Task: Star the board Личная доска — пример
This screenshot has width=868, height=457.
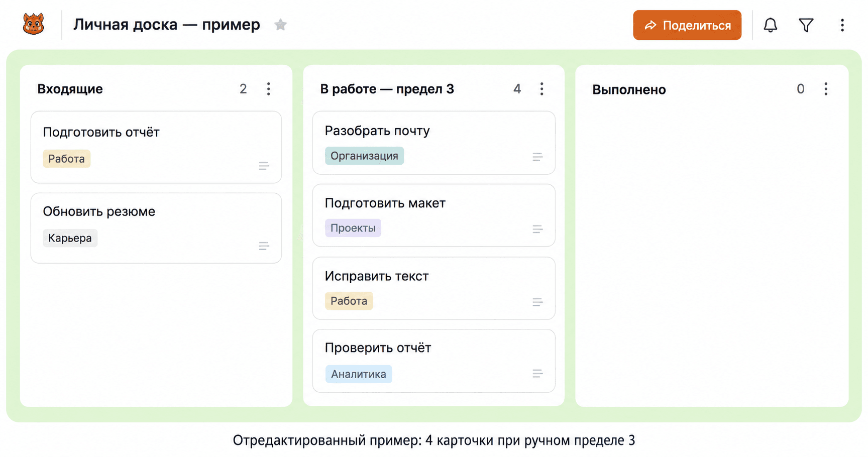Action: coord(280,25)
